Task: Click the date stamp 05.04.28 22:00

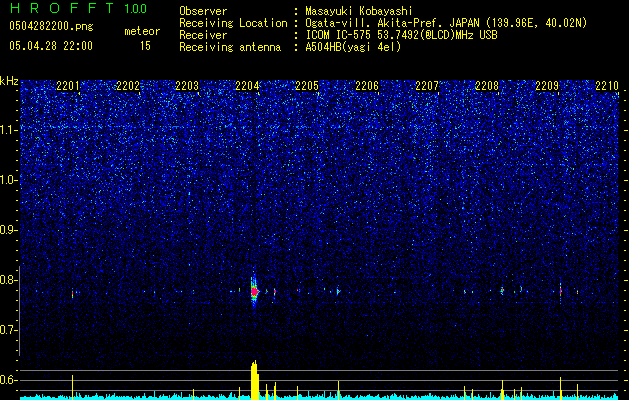Action: pyautogui.click(x=51, y=46)
